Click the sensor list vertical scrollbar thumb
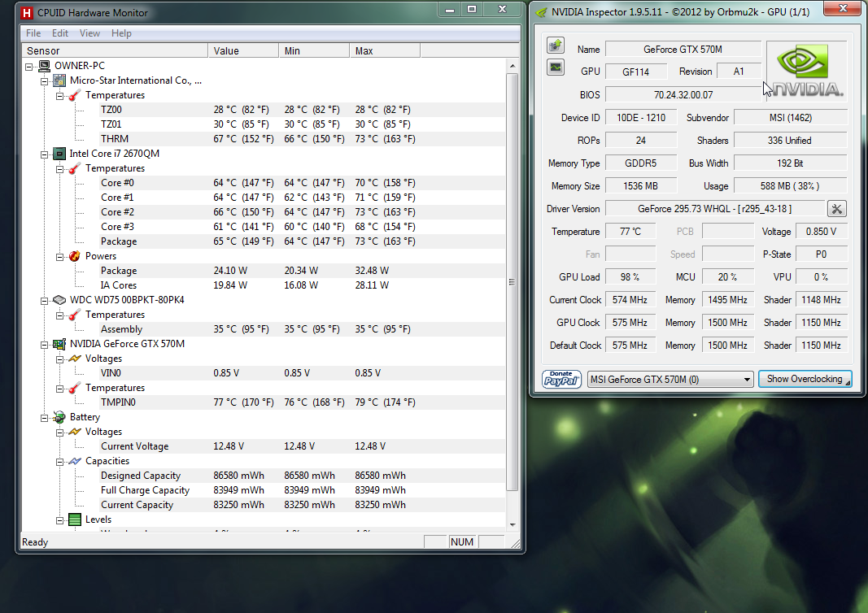This screenshot has width=868, height=613. click(x=512, y=282)
